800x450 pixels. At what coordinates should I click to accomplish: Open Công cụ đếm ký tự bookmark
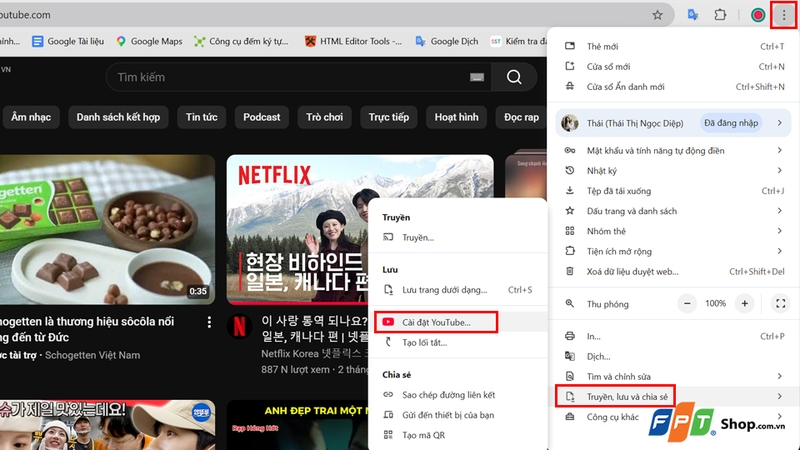[x=241, y=41]
